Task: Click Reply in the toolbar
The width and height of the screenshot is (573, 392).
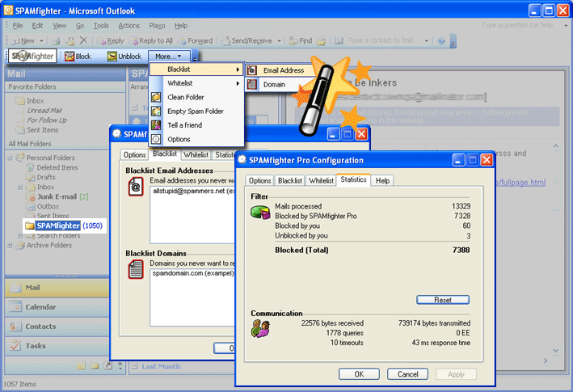Action: tap(111, 40)
